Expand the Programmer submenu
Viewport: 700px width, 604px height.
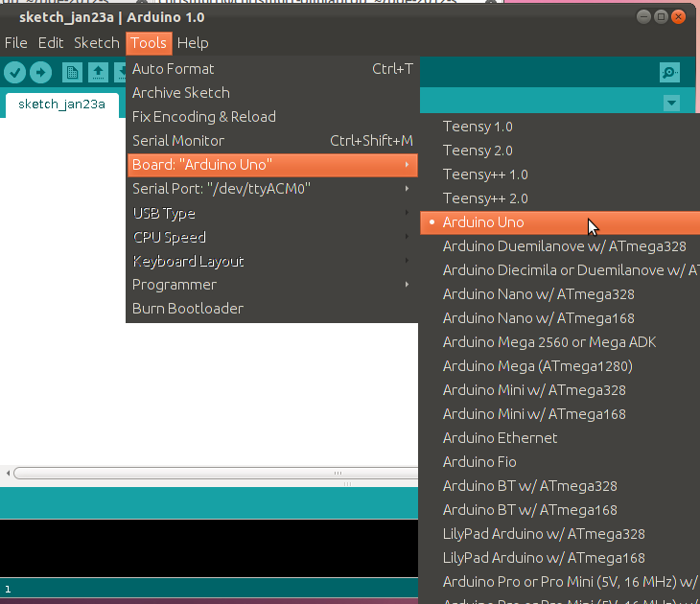point(272,285)
